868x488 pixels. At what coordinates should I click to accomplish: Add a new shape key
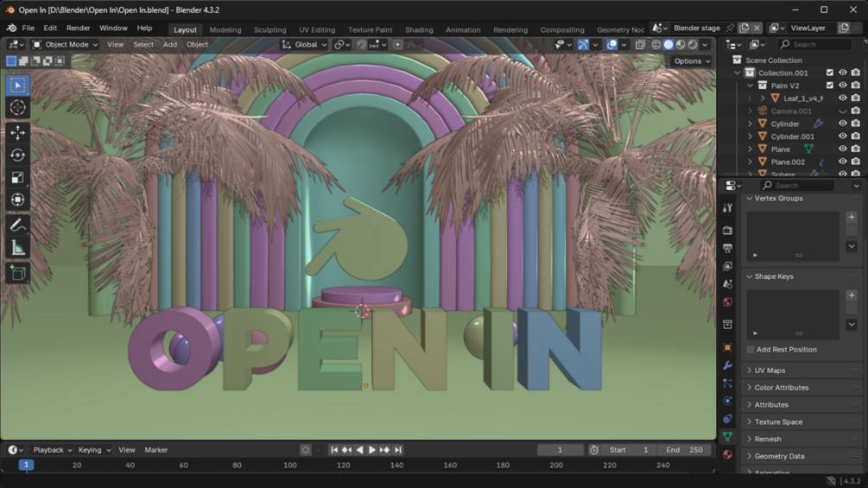[x=852, y=295]
